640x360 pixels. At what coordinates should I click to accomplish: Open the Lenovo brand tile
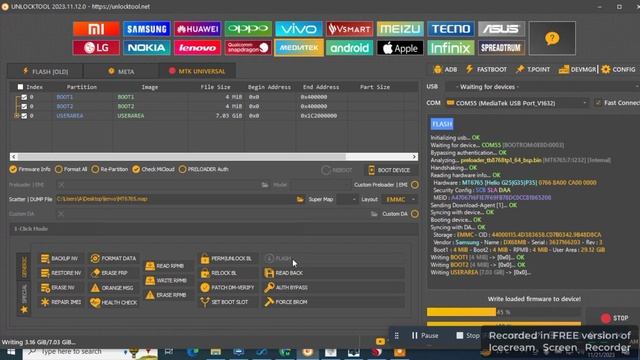[197, 48]
